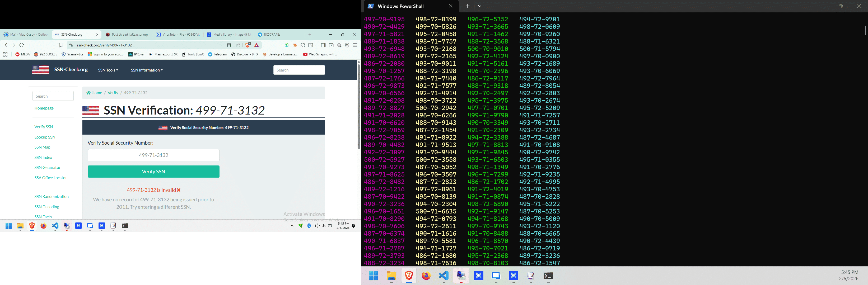Switch to the Mail - Vlad Cosby Outlook tab
The width and height of the screenshot is (868, 285).
coord(26,34)
